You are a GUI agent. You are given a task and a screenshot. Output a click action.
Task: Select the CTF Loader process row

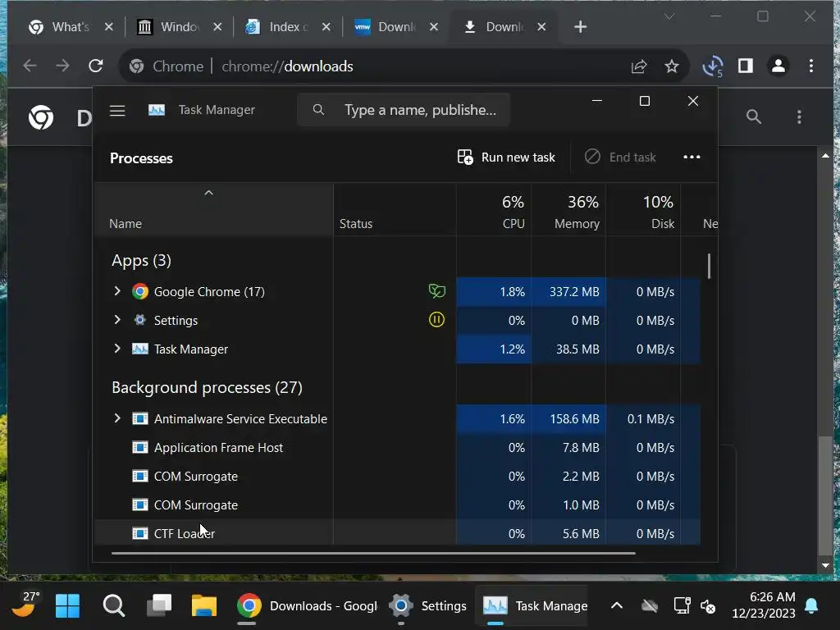[x=398, y=533]
